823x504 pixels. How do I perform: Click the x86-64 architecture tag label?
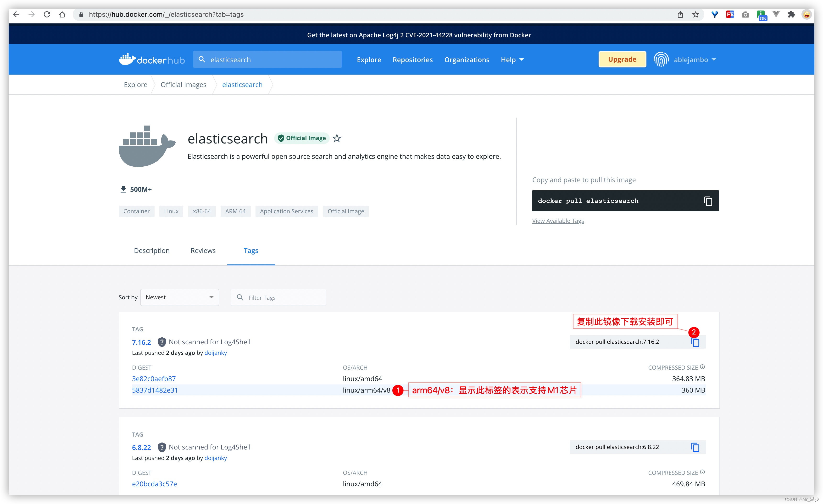point(202,211)
